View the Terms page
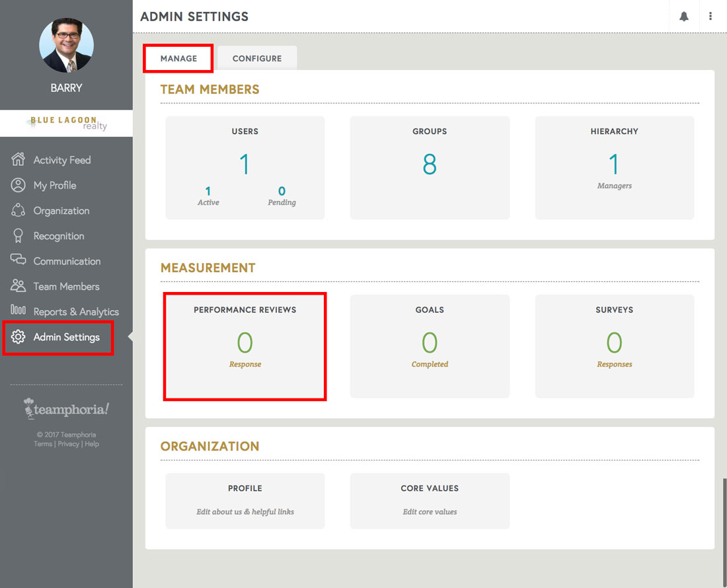 coord(42,443)
